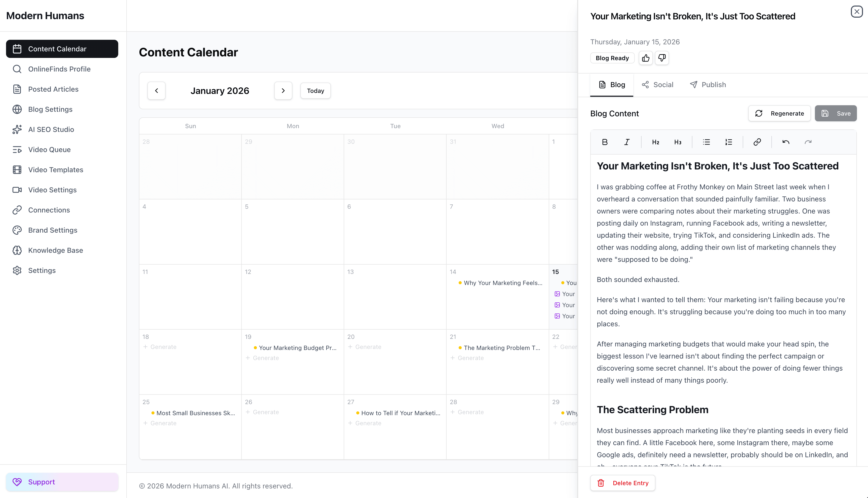Give the blog a thumbs down
Image resolution: width=868 pixels, height=498 pixels.
point(662,58)
